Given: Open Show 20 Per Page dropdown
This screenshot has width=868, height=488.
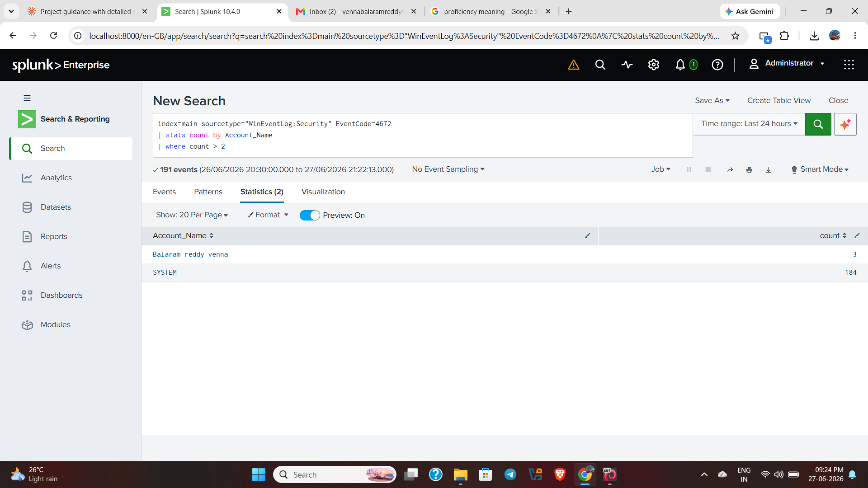Looking at the screenshot, I should [192, 215].
